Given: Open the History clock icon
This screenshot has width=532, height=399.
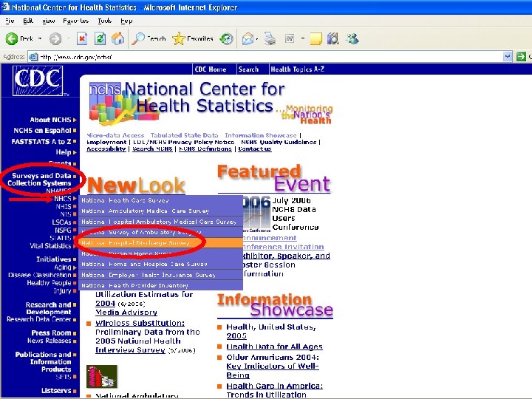Looking at the screenshot, I should tap(226, 38).
